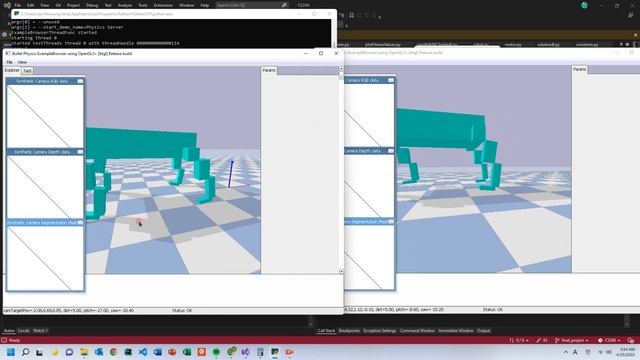This screenshot has width=640, height=360.
Task: Click scroll-down arrow of left browser scrollbar
Action: 341,271
